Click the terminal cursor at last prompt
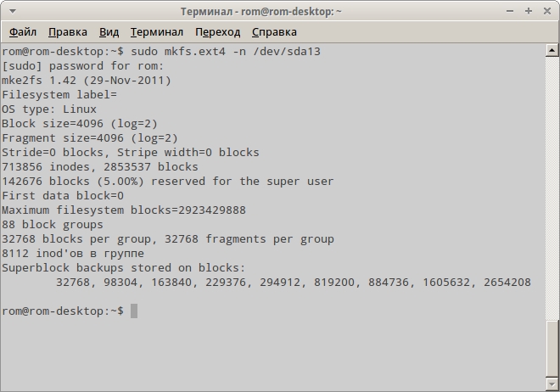The width and height of the screenshot is (560, 392). click(134, 311)
